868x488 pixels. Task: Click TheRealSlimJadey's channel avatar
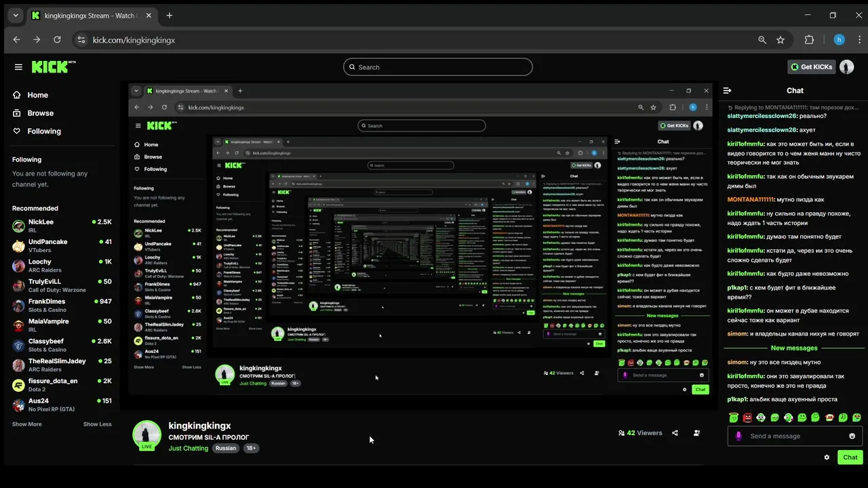(18, 365)
